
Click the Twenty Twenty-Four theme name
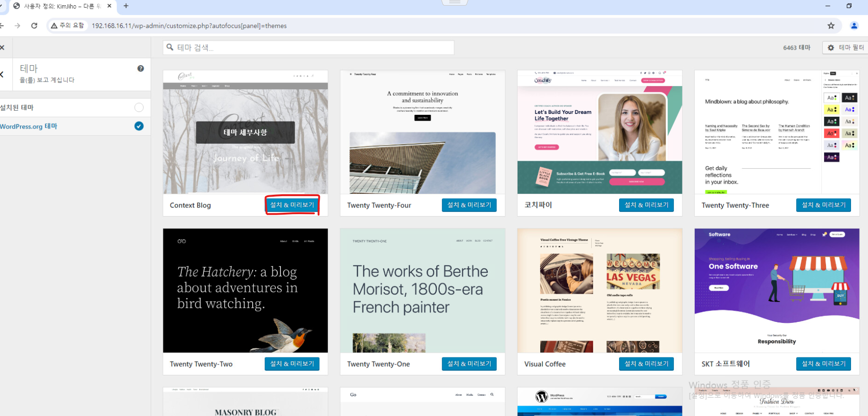coord(379,205)
